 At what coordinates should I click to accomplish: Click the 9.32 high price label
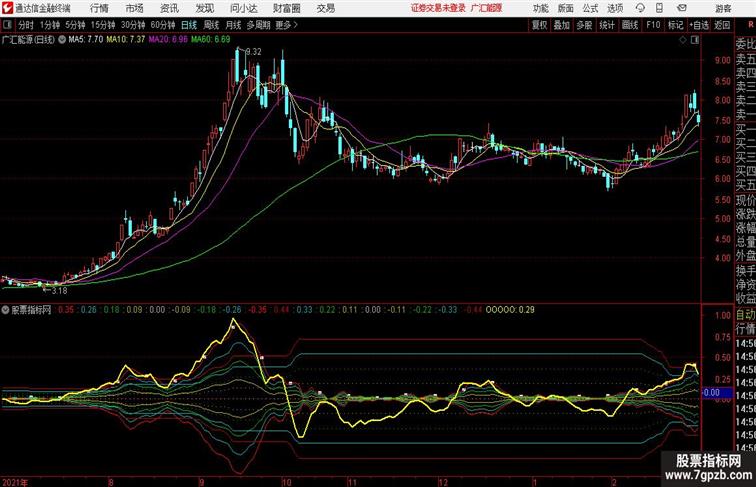254,52
